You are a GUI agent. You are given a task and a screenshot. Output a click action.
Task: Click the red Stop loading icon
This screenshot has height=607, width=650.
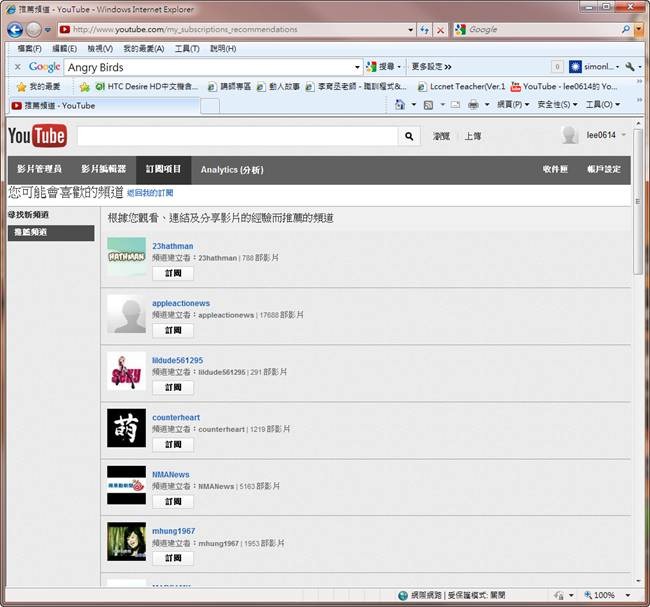pyautogui.click(x=440, y=30)
